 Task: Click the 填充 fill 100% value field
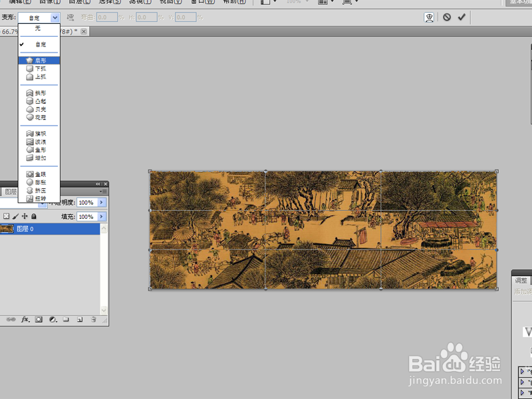tap(87, 217)
